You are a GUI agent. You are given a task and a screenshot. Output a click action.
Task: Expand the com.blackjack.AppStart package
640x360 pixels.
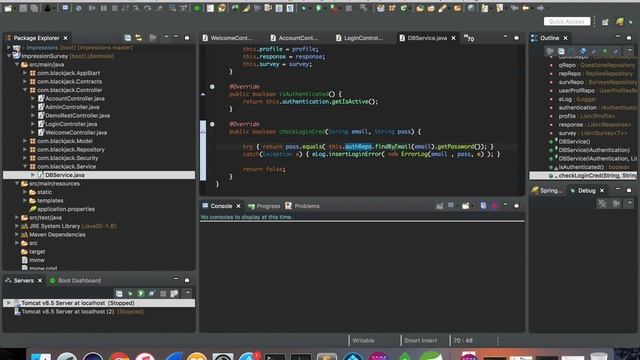(25, 73)
